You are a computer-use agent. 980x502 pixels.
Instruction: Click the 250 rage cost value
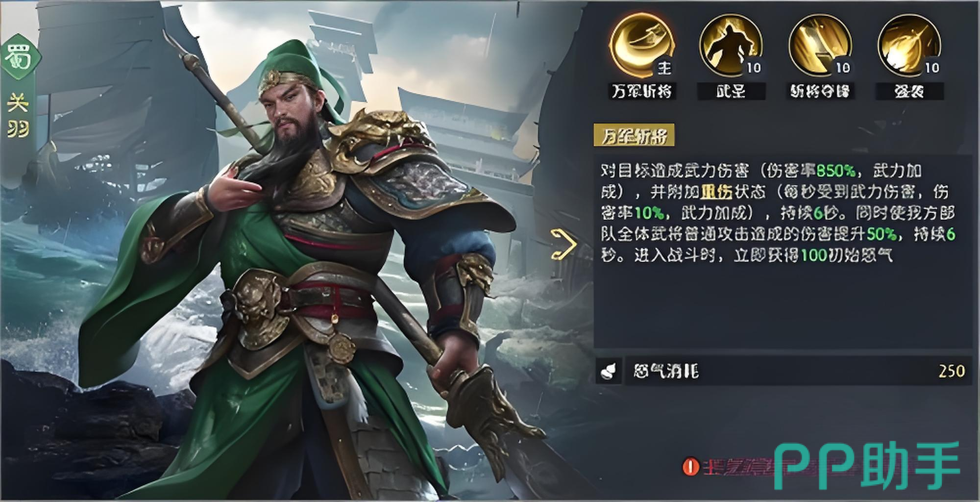(952, 371)
